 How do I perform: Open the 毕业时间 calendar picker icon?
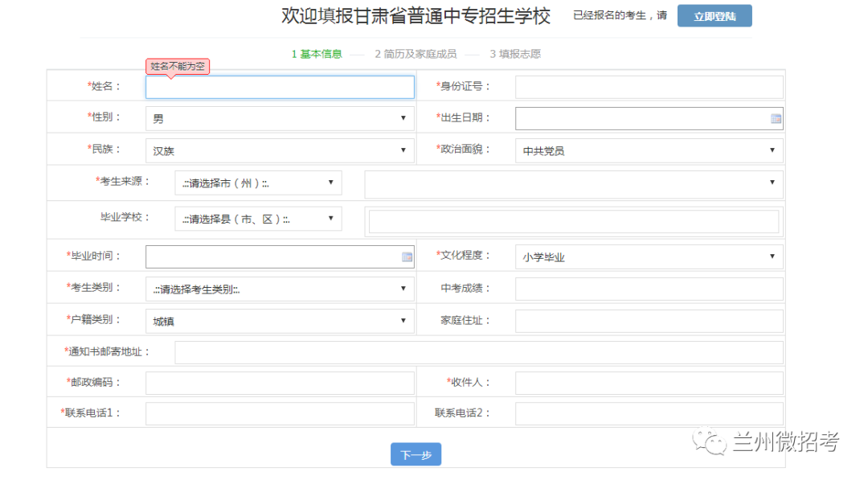pyautogui.click(x=407, y=257)
